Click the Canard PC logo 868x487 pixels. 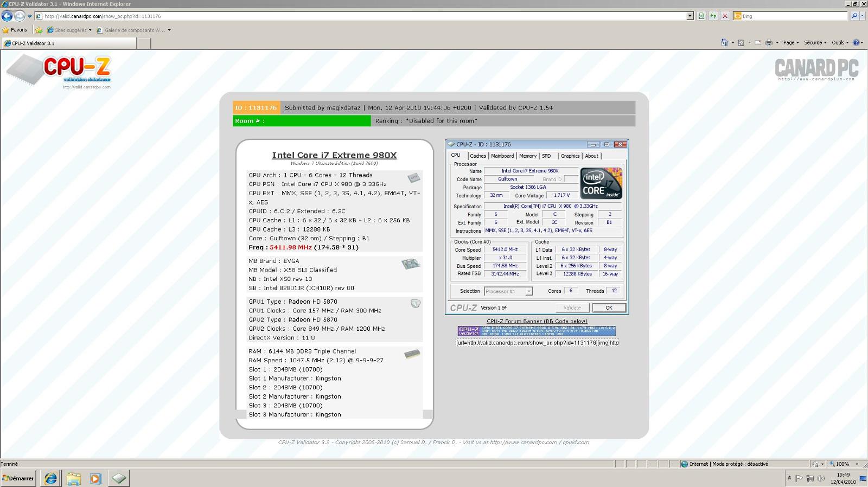(x=816, y=69)
